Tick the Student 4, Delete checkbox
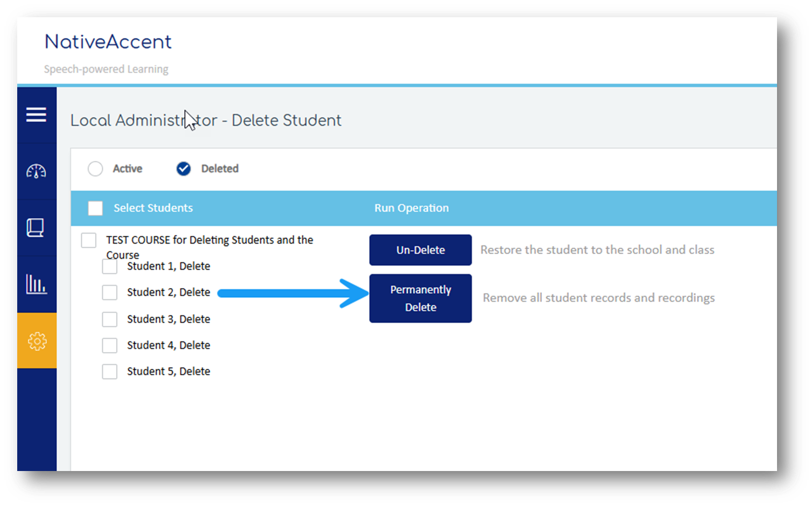The width and height of the screenshot is (812, 506). click(110, 345)
